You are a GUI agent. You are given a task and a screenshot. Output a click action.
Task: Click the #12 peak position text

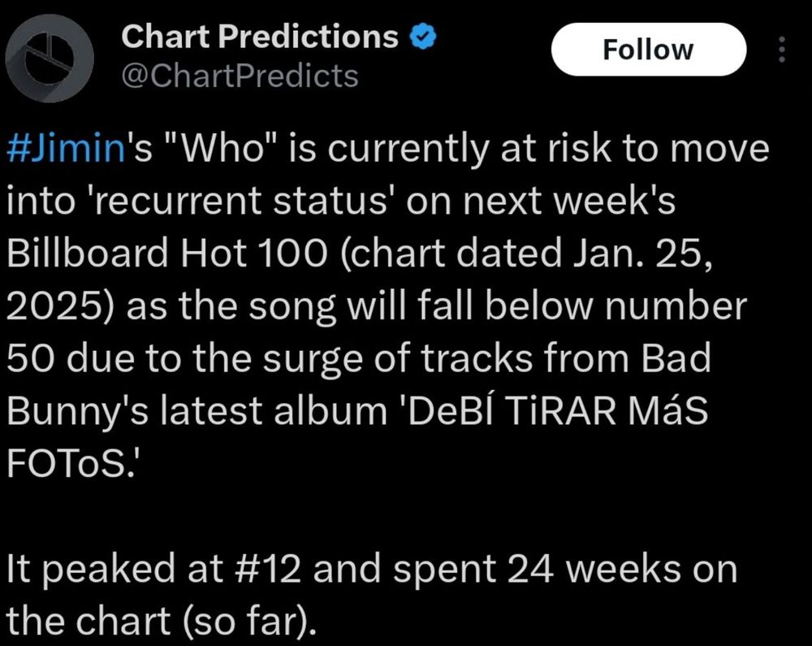[x=266, y=569]
